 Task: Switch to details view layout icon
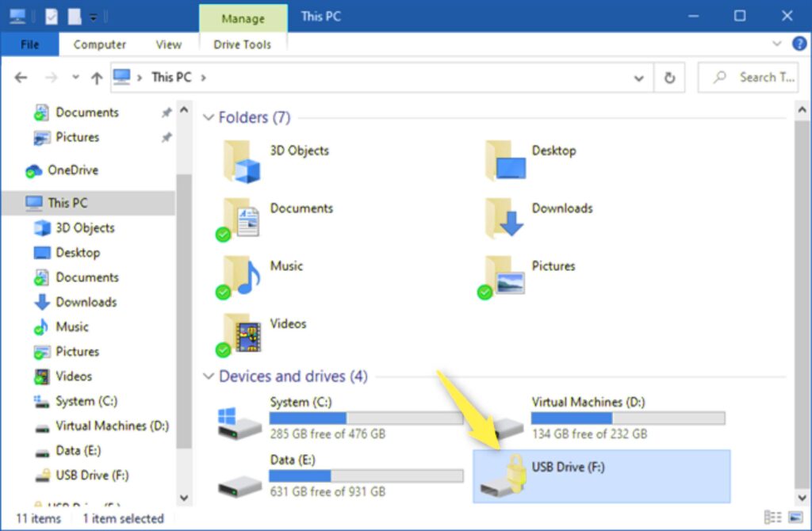click(x=772, y=517)
